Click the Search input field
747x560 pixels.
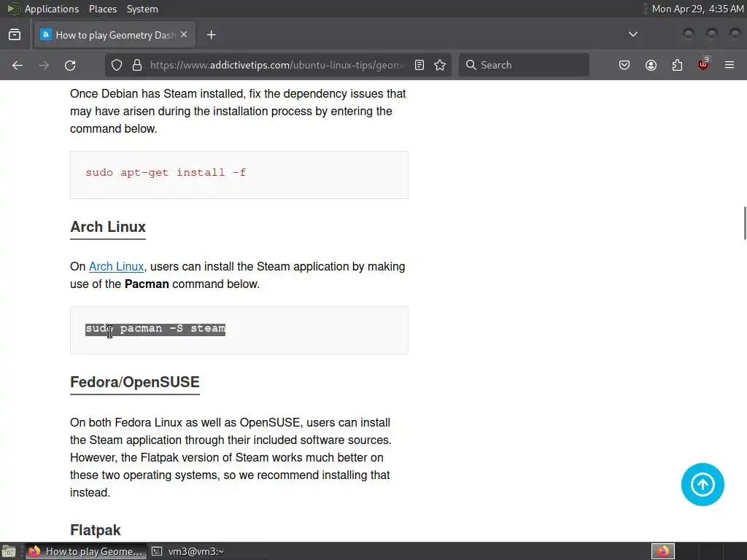[x=524, y=65]
